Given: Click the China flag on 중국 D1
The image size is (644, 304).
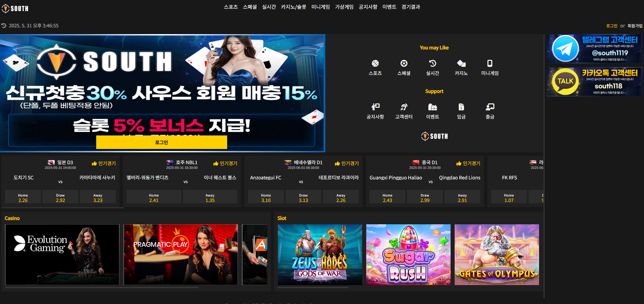Looking at the screenshot, I should click(416, 162).
